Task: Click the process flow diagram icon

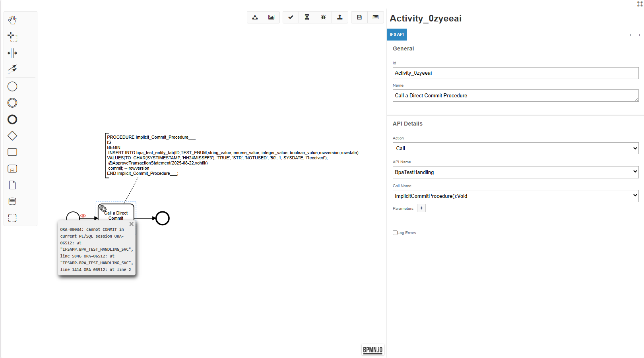Action: point(307,17)
